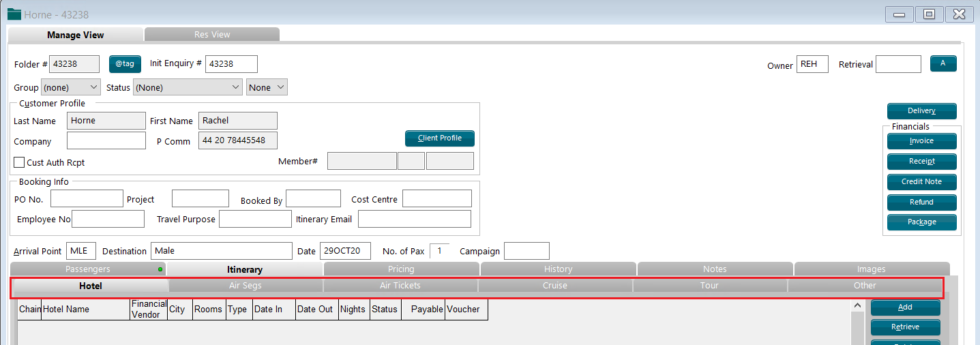Click the Cost Centre field
980x345 pixels.
coord(437,198)
